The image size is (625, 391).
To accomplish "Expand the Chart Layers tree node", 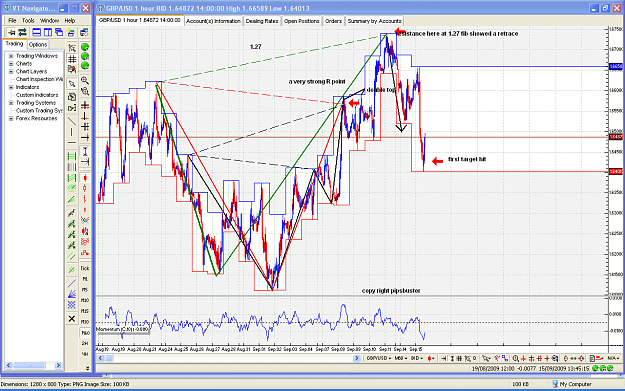I will pos(11,71).
